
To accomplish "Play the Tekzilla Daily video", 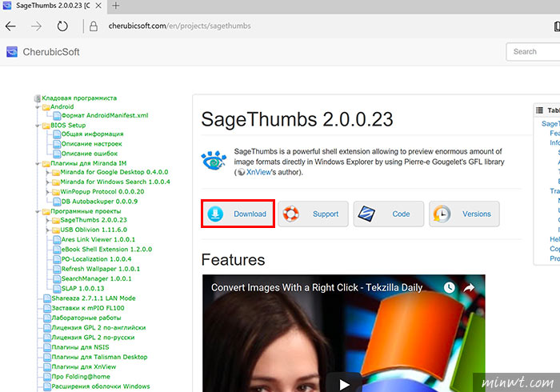I will [x=344, y=384].
